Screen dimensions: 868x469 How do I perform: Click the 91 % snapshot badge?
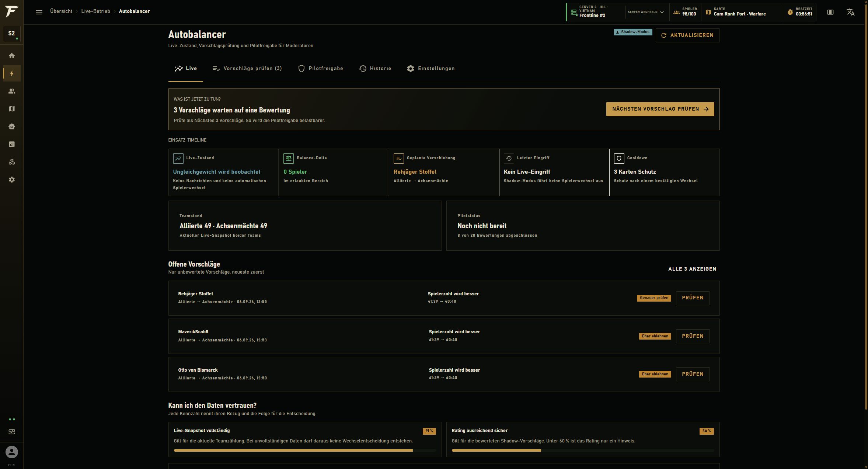(429, 431)
